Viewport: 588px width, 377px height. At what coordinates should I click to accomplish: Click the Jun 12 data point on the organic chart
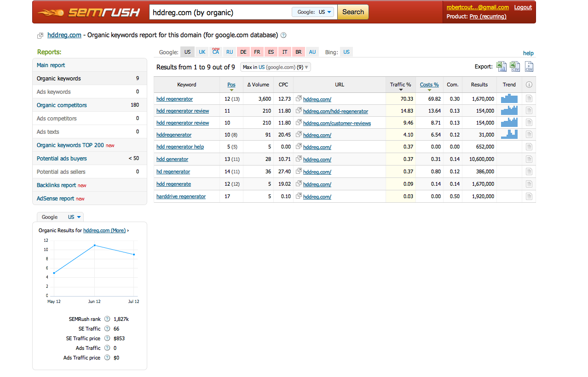94,246
